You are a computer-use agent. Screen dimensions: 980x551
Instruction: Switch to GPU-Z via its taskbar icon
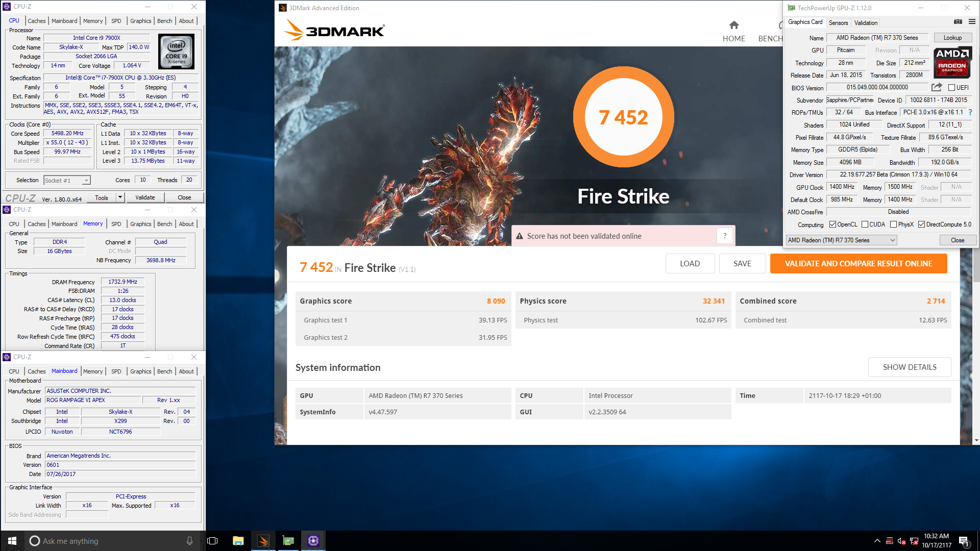tap(288, 541)
